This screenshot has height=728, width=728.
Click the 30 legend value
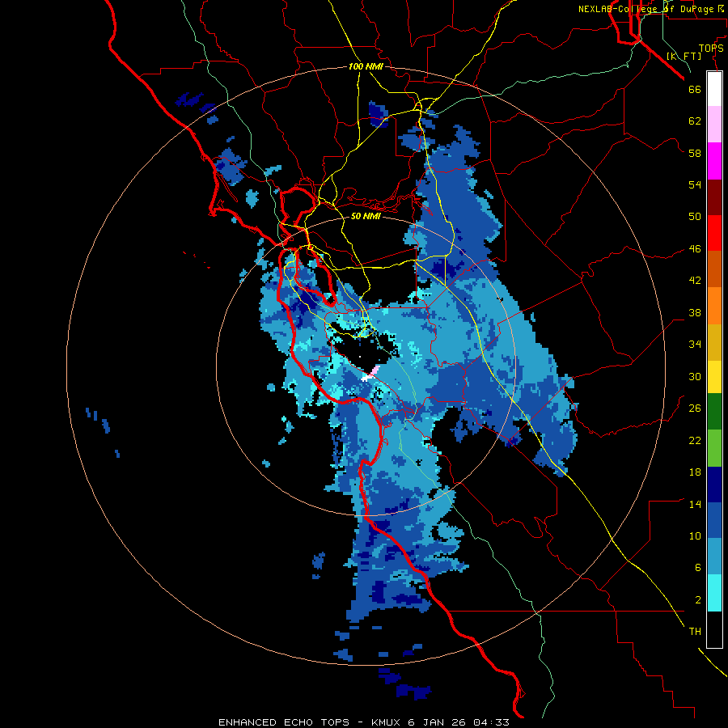pyautogui.click(x=695, y=376)
